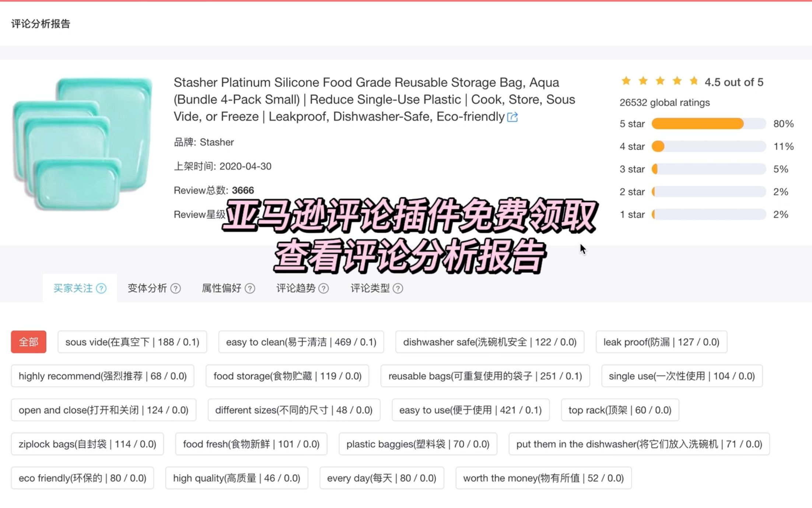Click the Review总数 3666 value
Screen dimensions: 812x508
tap(243, 190)
